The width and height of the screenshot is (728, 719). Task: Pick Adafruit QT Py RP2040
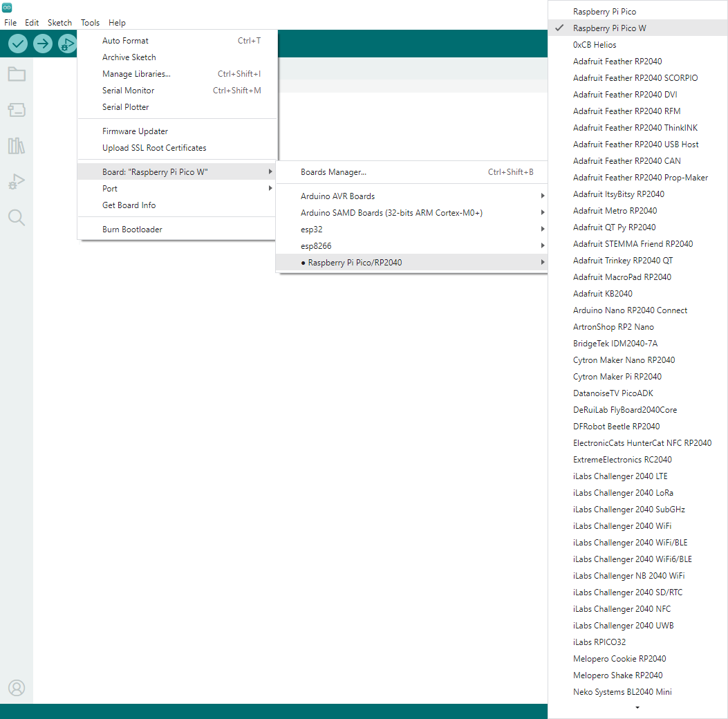coord(638,227)
